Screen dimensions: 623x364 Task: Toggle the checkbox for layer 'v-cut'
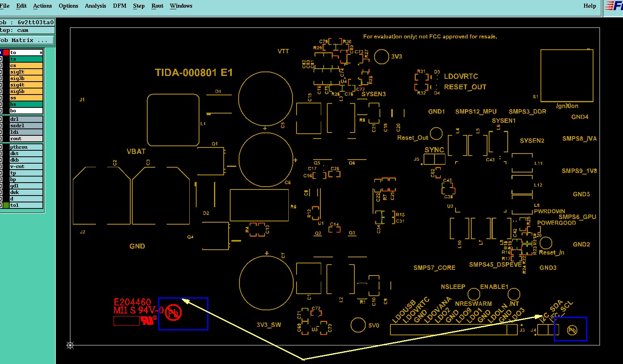click(x=1, y=166)
